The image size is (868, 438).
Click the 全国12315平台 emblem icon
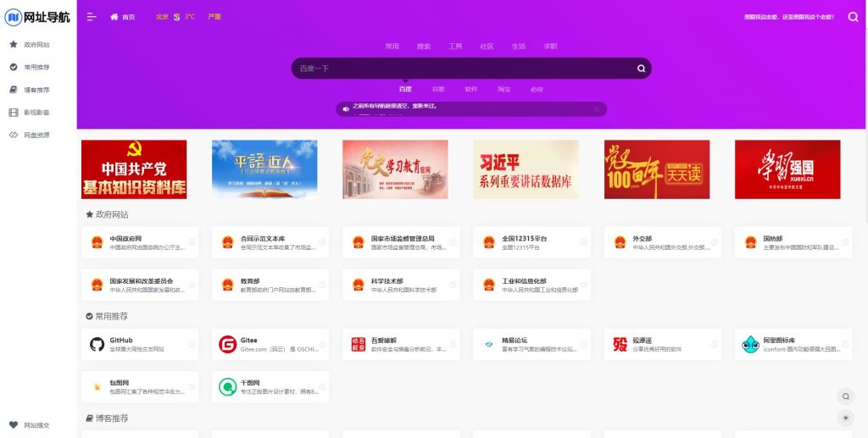point(489,242)
